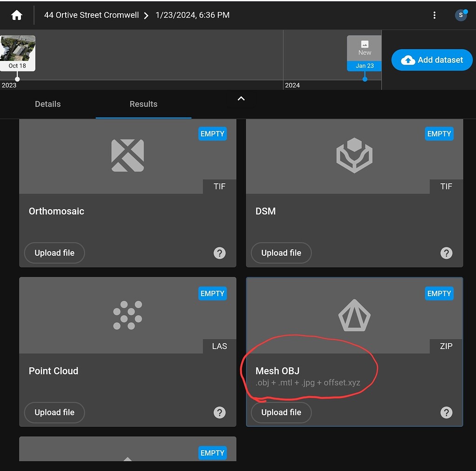Click the breadcrumb chevron after the street address

click(x=146, y=15)
